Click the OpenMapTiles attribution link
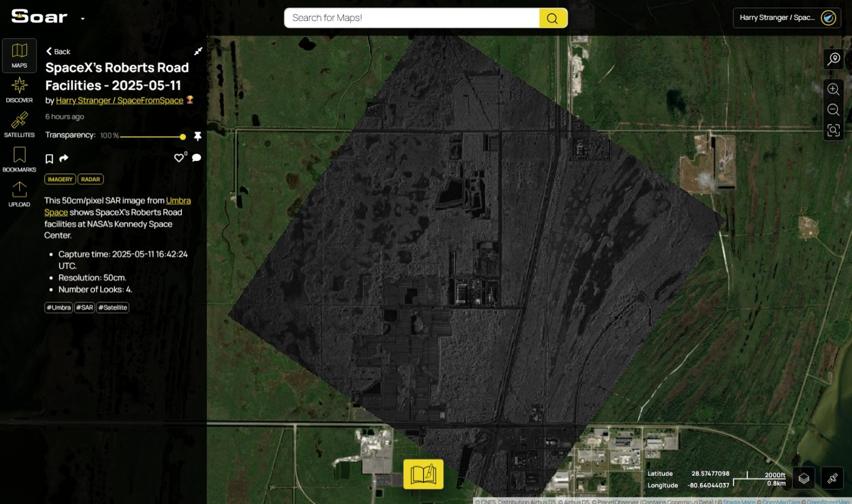Image resolution: width=852 pixels, height=504 pixels. [x=781, y=502]
